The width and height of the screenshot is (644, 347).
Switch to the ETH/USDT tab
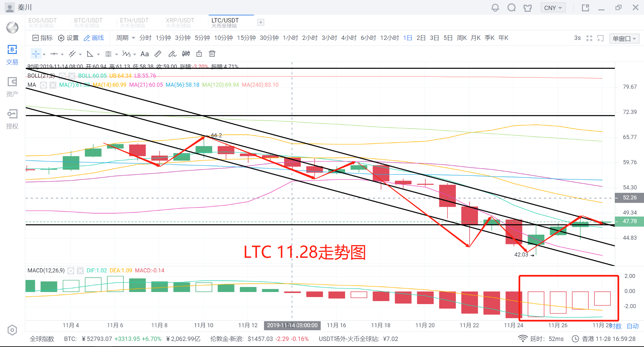pos(134,22)
